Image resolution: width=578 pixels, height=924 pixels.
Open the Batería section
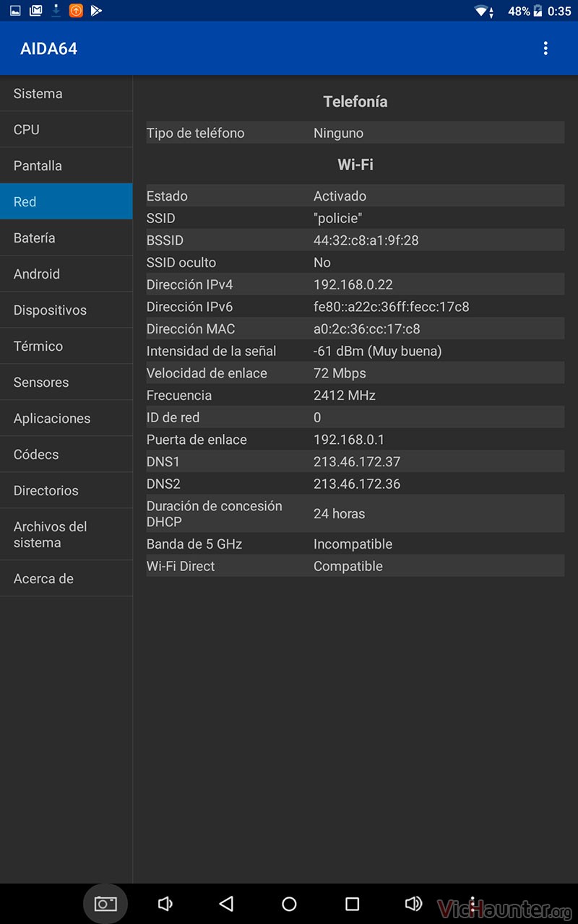(66, 237)
